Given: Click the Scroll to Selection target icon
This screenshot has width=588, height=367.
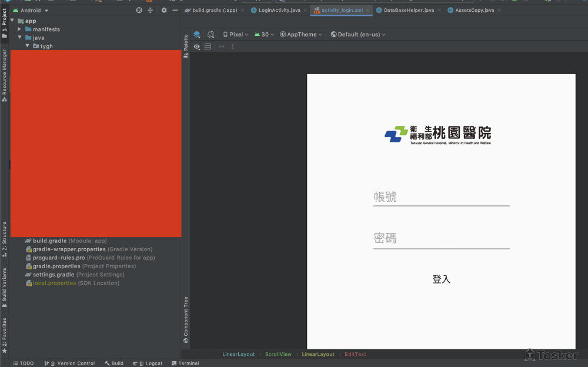Looking at the screenshot, I should coord(139,10).
